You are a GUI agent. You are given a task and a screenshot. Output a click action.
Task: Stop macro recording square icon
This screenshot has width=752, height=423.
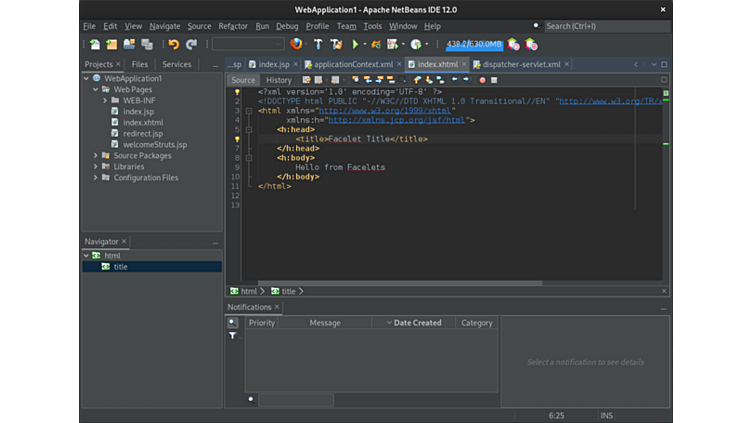point(494,80)
